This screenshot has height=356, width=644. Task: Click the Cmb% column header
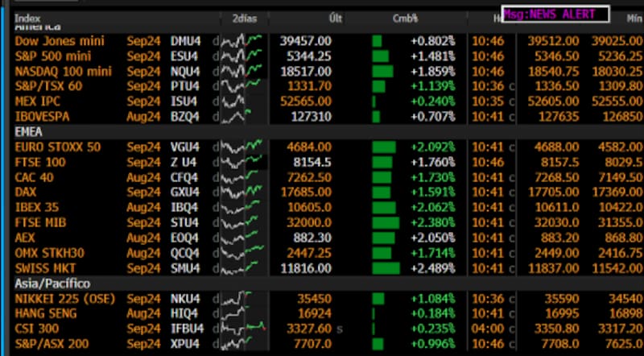pyautogui.click(x=405, y=17)
